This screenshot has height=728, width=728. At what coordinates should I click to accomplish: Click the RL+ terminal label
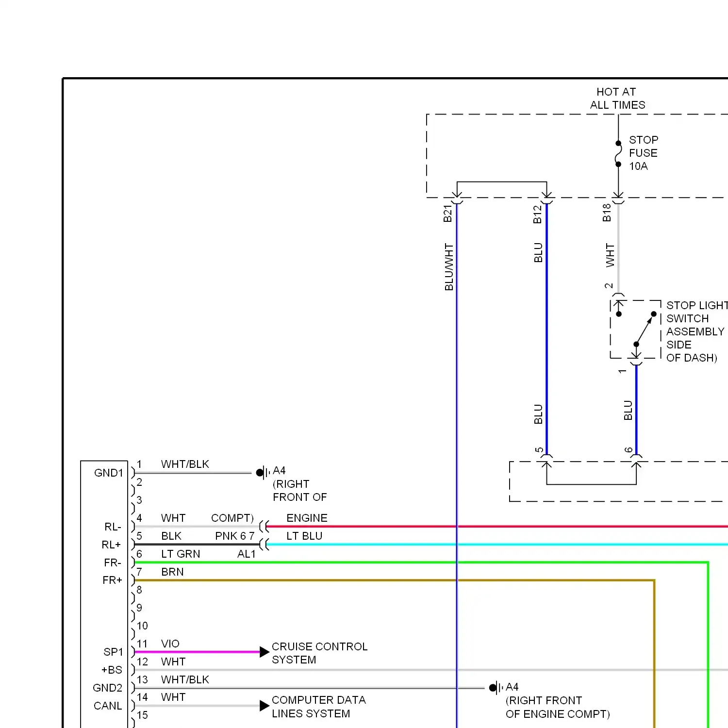tap(111, 545)
